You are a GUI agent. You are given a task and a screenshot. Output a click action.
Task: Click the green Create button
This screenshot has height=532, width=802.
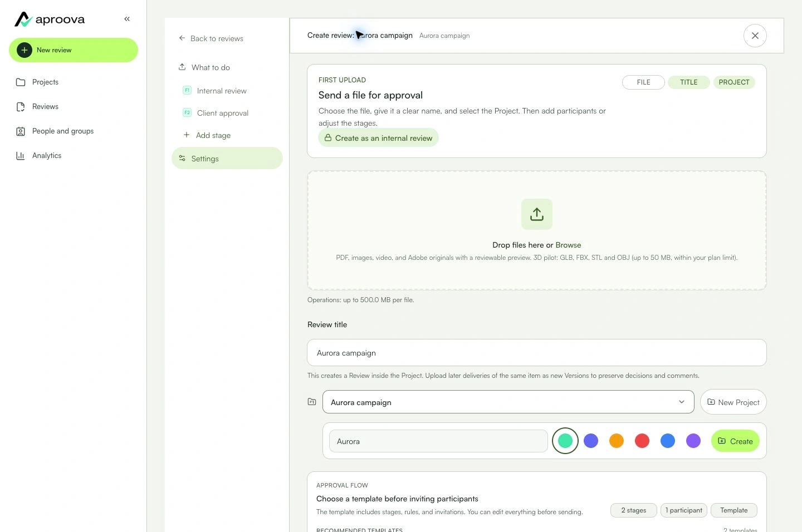coord(735,441)
